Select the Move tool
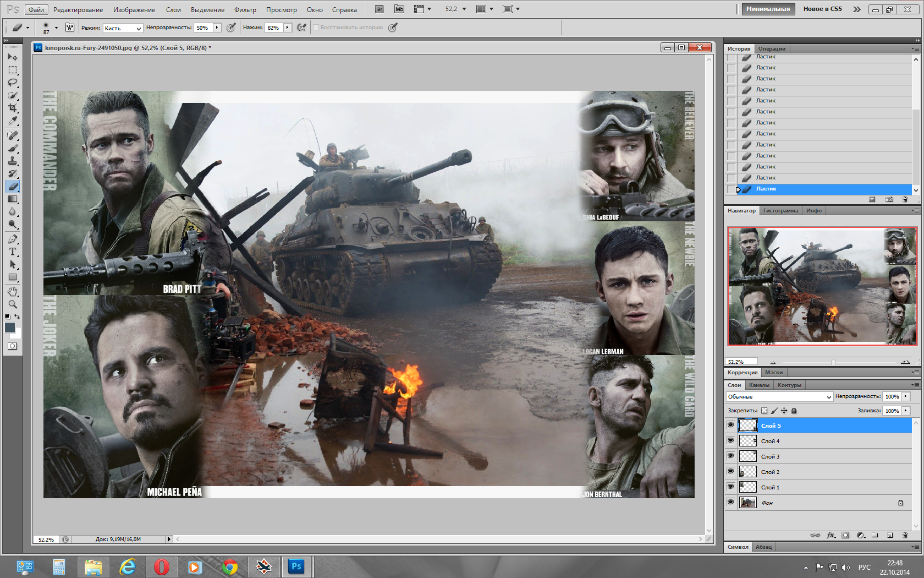The image size is (924, 578). click(x=13, y=57)
